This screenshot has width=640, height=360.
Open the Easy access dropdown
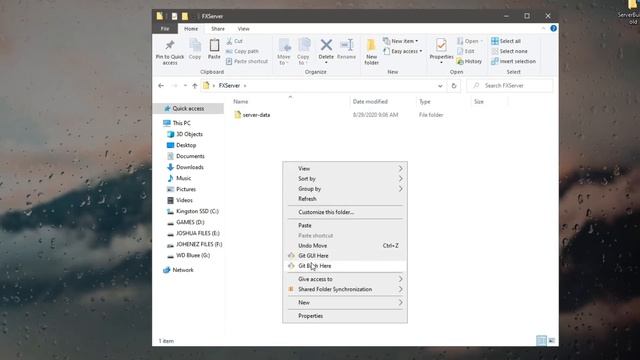pyautogui.click(x=402, y=51)
